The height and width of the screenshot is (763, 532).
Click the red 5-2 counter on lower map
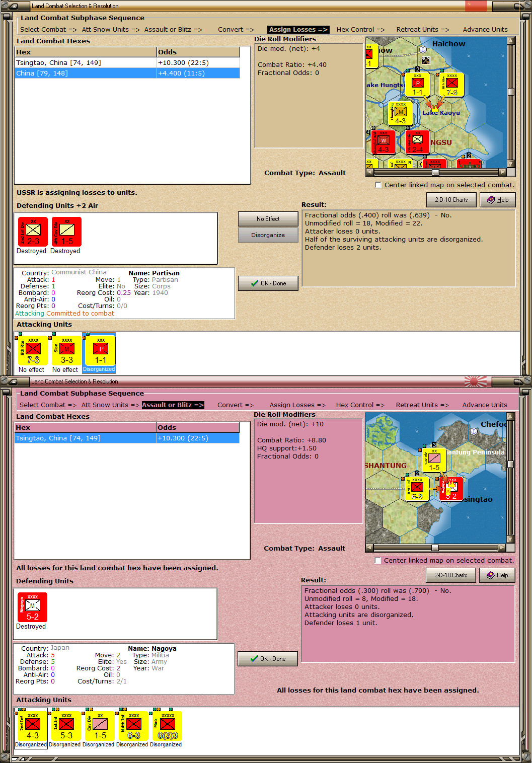click(451, 489)
